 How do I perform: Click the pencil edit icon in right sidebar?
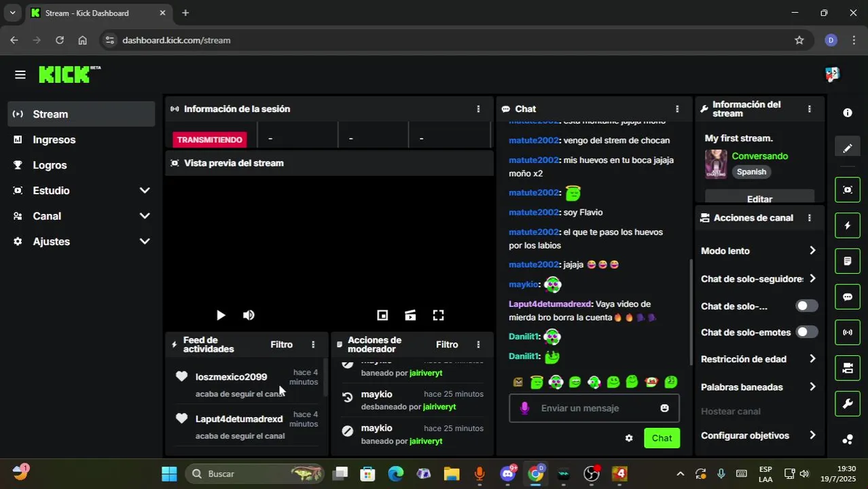848,148
